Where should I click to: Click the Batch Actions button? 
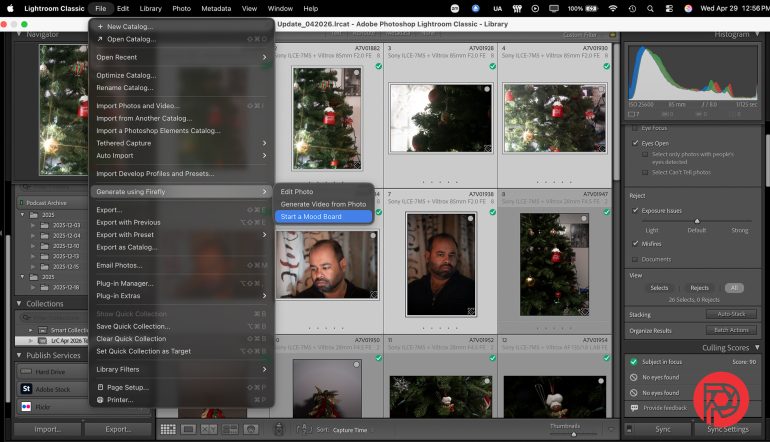pyautogui.click(x=731, y=330)
